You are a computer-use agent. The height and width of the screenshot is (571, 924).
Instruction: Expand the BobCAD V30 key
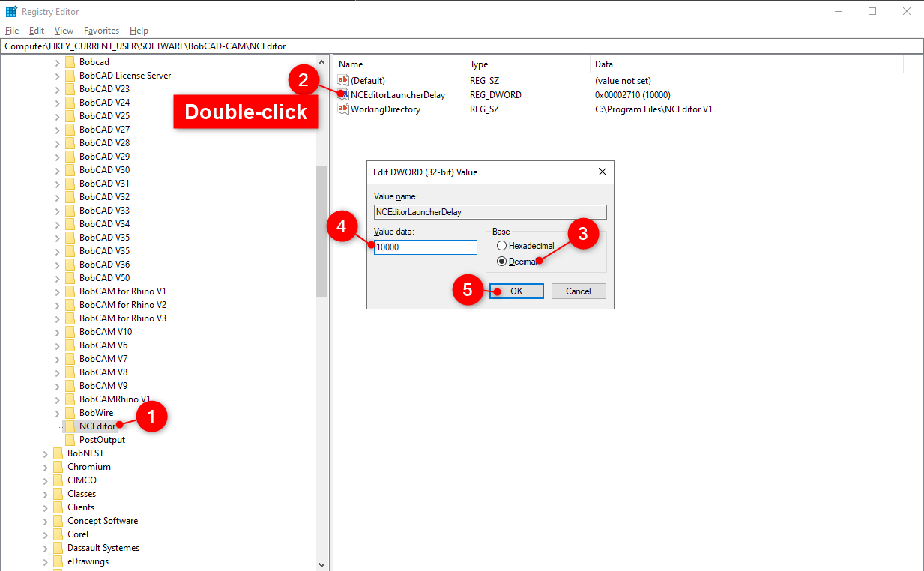58,170
